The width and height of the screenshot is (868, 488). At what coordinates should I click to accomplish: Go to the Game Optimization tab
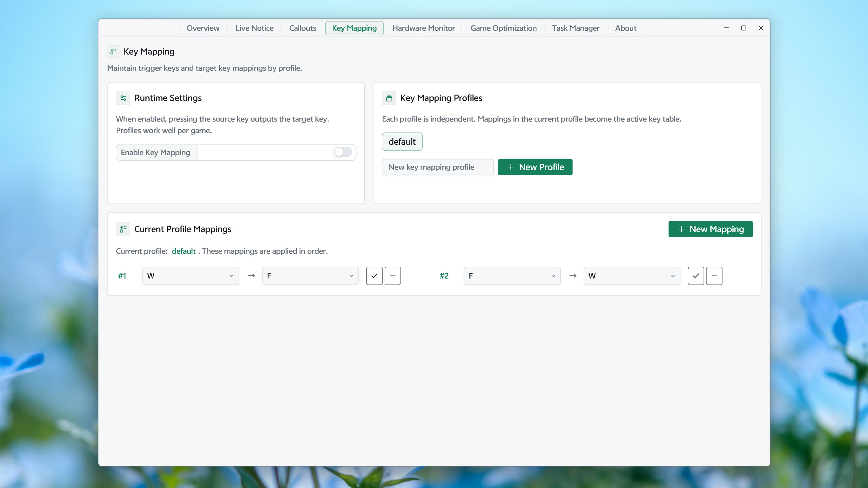tap(503, 28)
